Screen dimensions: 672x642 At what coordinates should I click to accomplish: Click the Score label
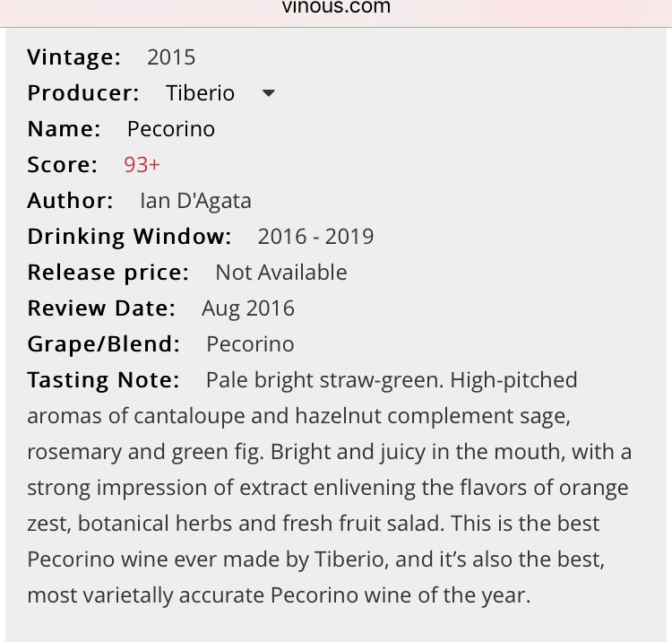click(x=63, y=165)
